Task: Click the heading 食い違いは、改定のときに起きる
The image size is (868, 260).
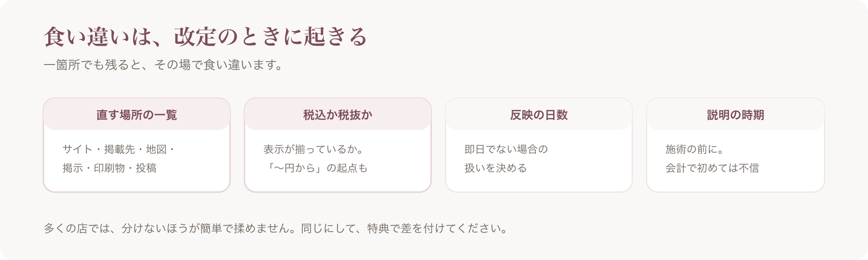Action: click(206, 37)
